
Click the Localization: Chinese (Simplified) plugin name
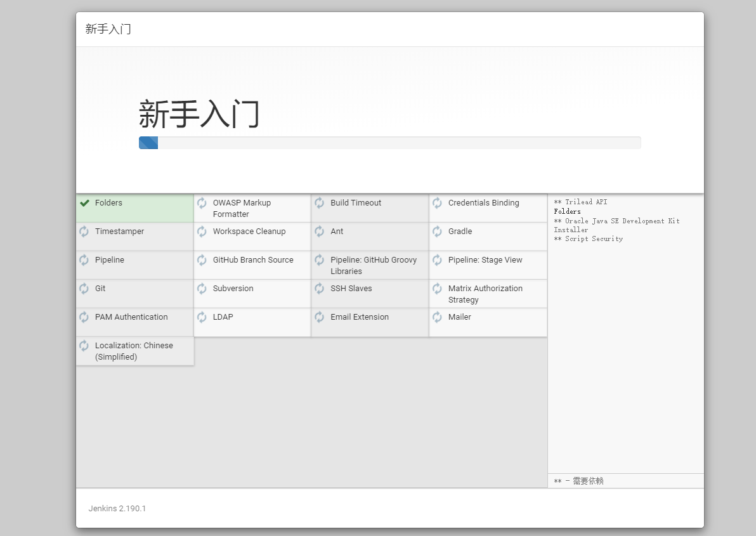[134, 351]
